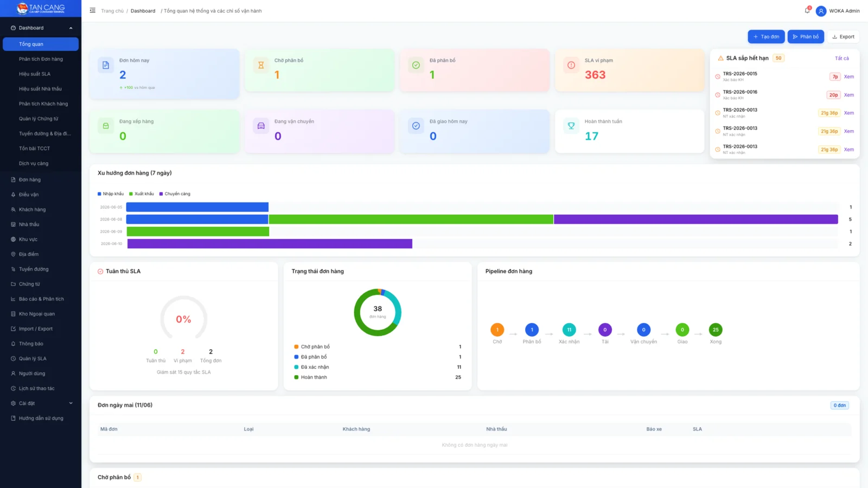Collapse the Dashboard menu group
Image resolution: width=868 pixels, height=488 pixels.
click(41, 28)
